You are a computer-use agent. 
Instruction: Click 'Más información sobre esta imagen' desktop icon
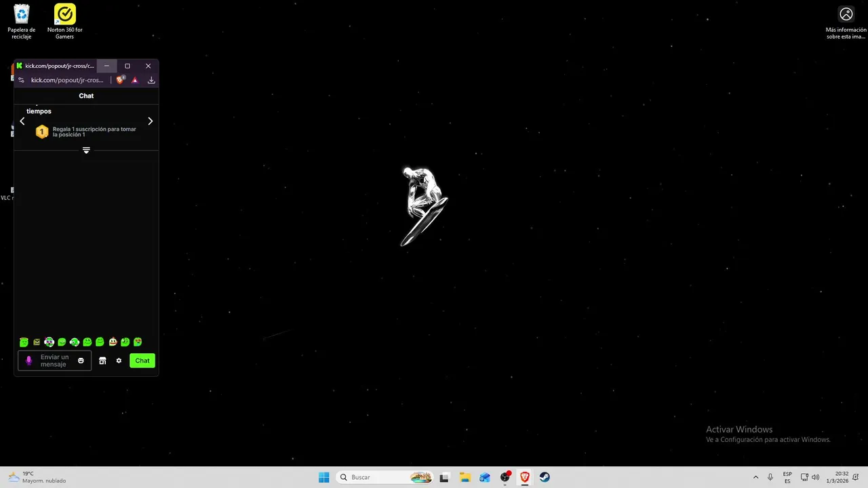[x=846, y=23]
